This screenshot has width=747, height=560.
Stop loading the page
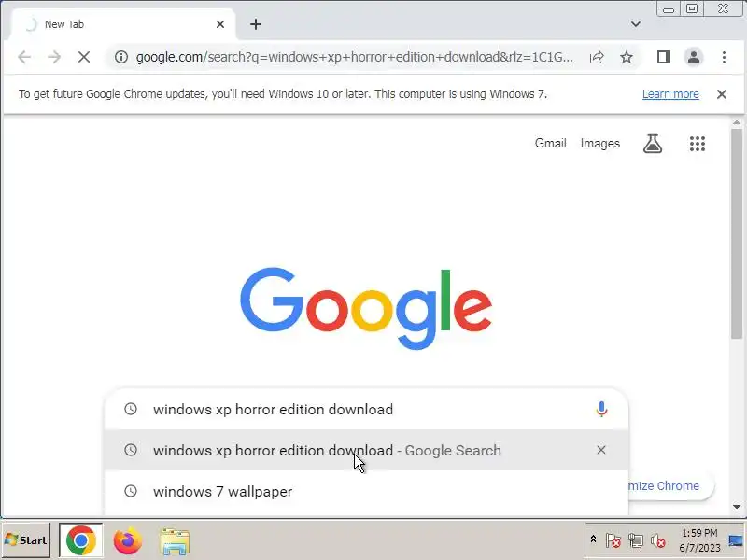[x=84, y=57]
